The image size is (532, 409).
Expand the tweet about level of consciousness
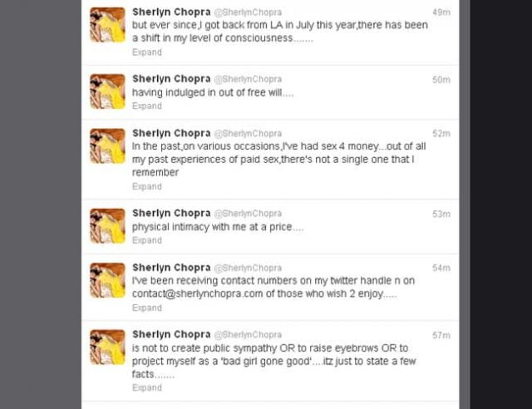(147, 52)
